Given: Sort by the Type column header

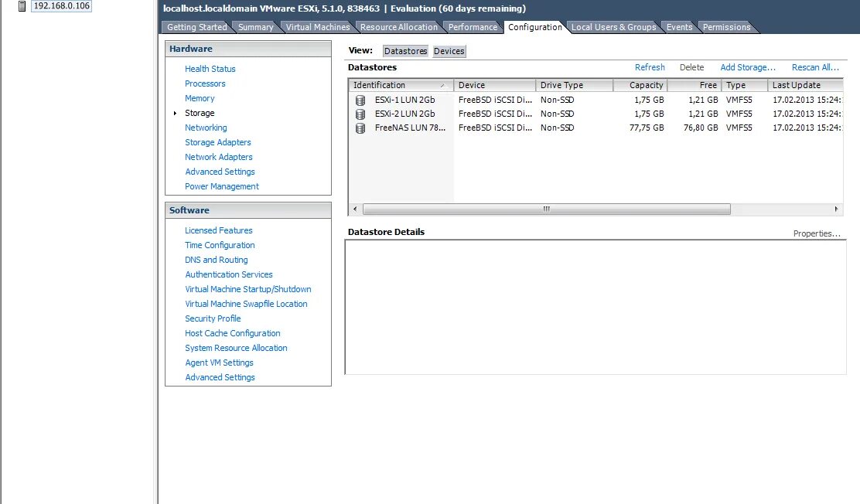Looking at the screenshot, I should coord(745,85).
